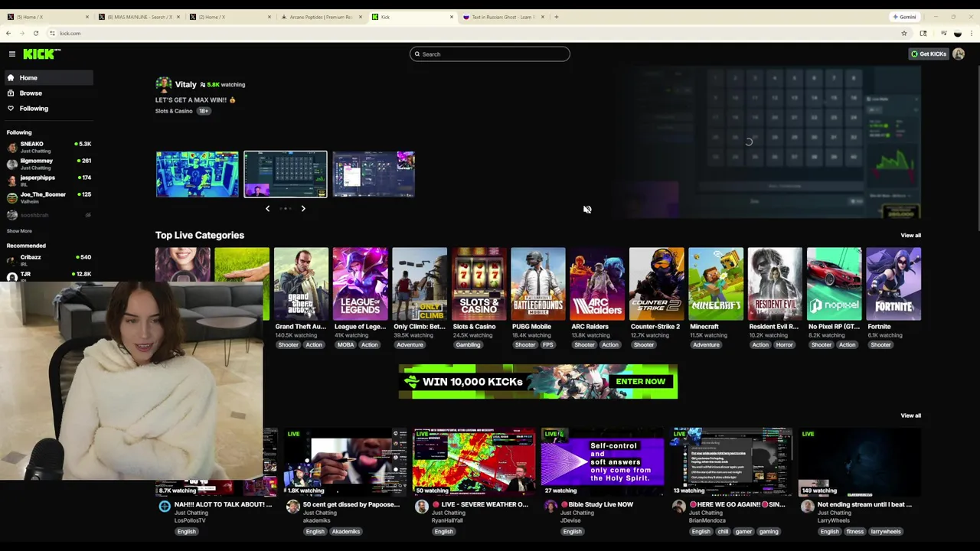The image size is (980, 551).
Task: Select the first featured stream thumbnail
Action: coord(198,174)
